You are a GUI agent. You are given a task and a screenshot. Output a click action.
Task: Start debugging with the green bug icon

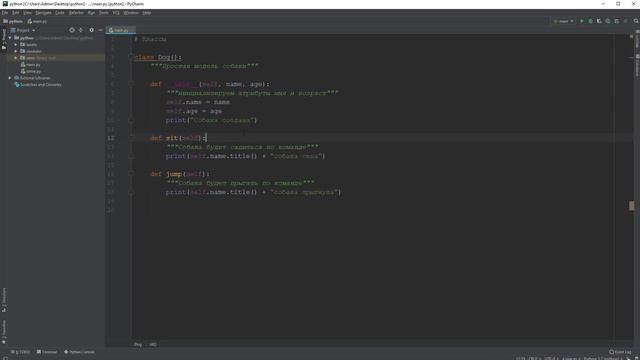pos(590,21)
